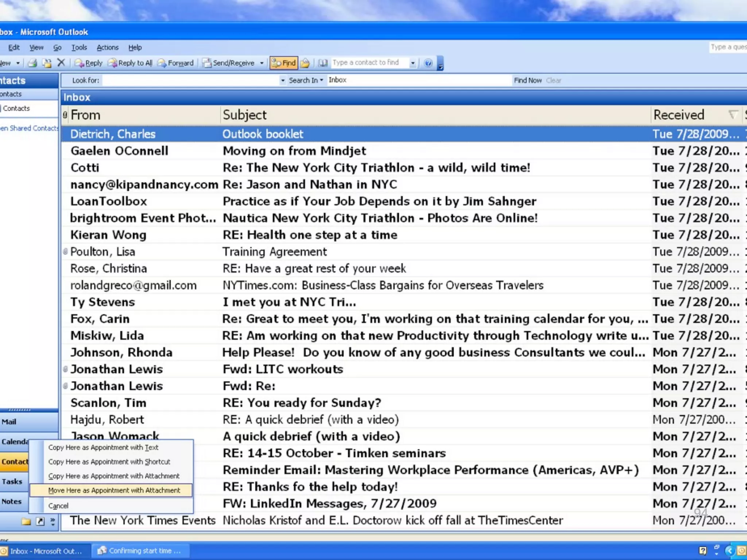This screenshot has width=747, height=560.
Task: Click the Move to Folder toolbar icon
Action: [47, 63]
